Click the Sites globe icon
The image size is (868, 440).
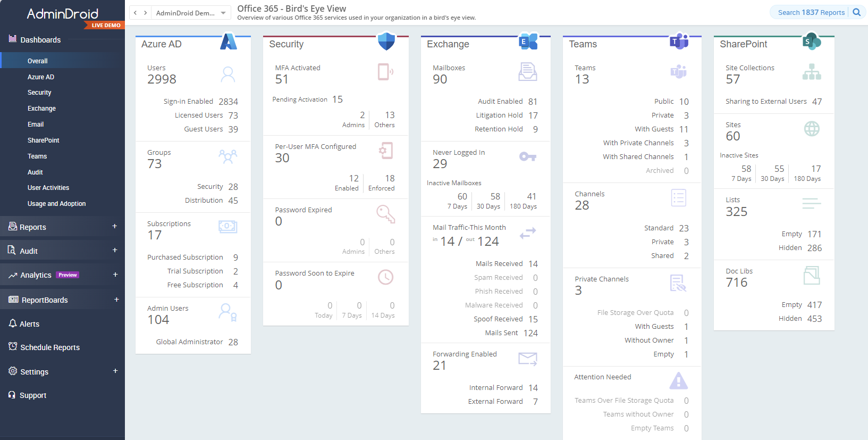click(x=812, y=129)
